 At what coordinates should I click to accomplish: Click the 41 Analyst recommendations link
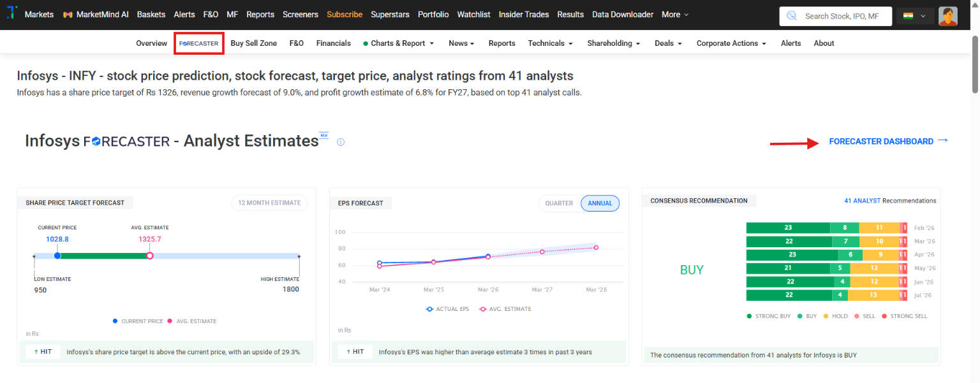click(863, 201)
